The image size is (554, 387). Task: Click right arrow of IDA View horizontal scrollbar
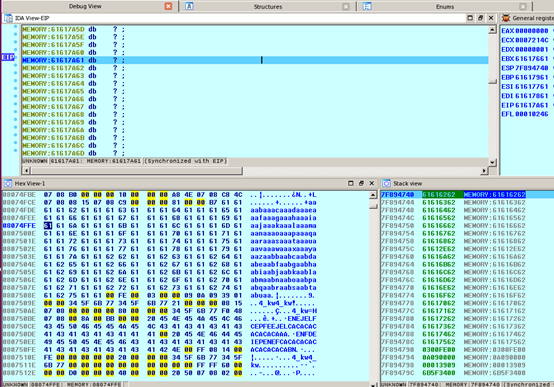[484, 171]
